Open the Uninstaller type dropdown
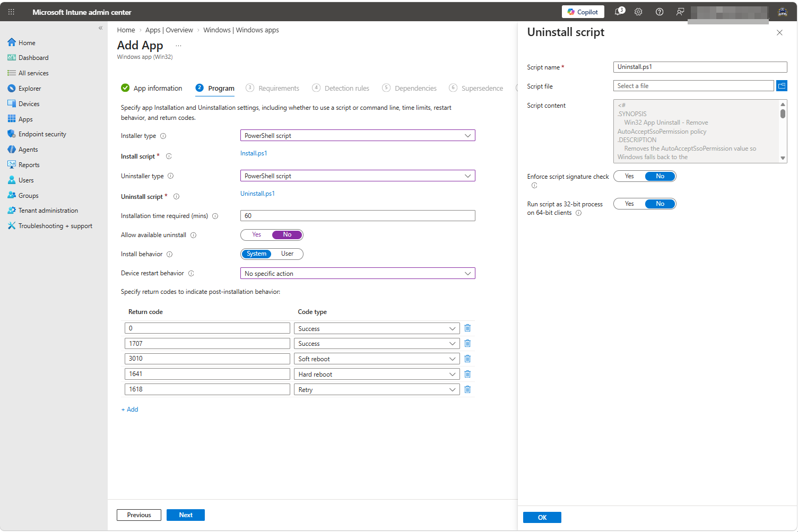 [x=358, y=176]
